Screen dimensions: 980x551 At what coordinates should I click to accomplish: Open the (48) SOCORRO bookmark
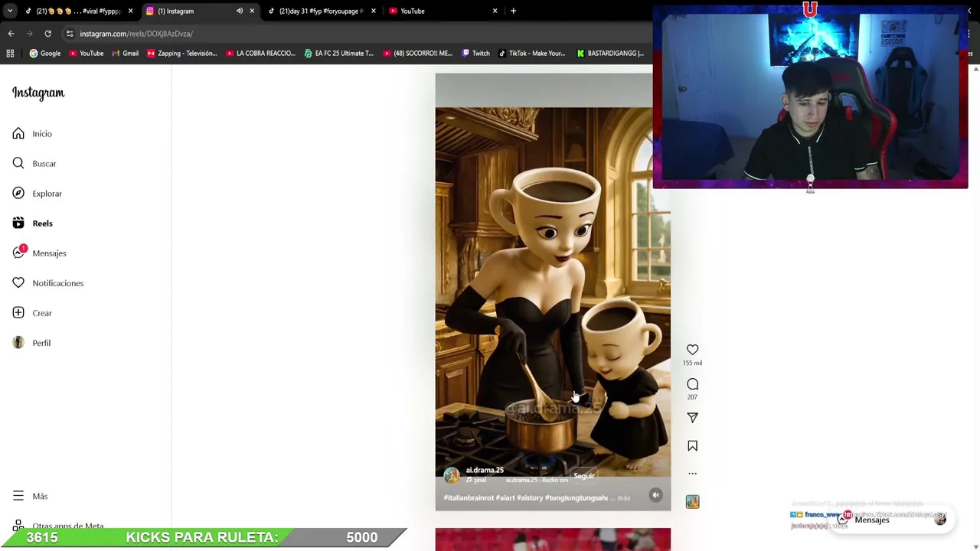pyautogui.click(x=417, y=54)
